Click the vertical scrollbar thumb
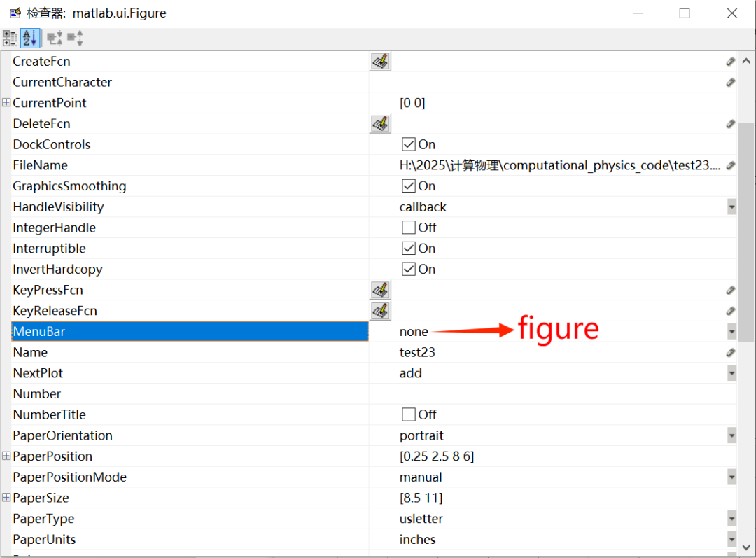Viewport: 756px width, 558px height. (x=746, y=280)
